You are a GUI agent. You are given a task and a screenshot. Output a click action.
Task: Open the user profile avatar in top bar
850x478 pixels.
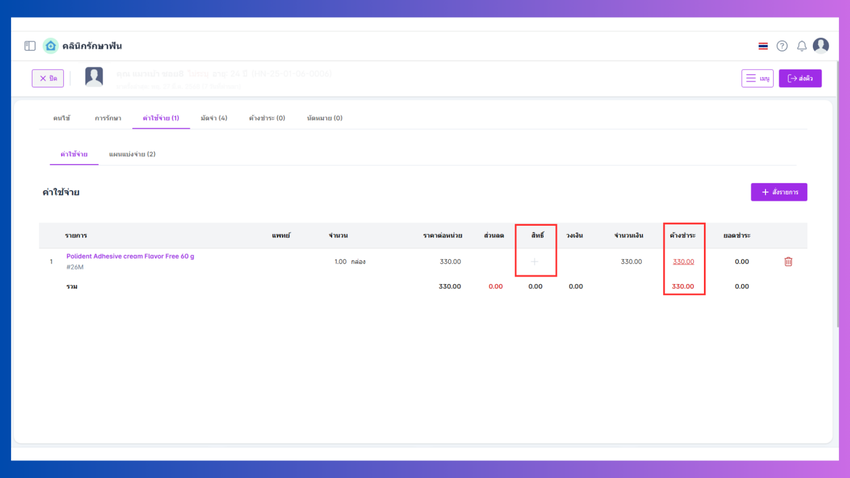coord(821,46)
